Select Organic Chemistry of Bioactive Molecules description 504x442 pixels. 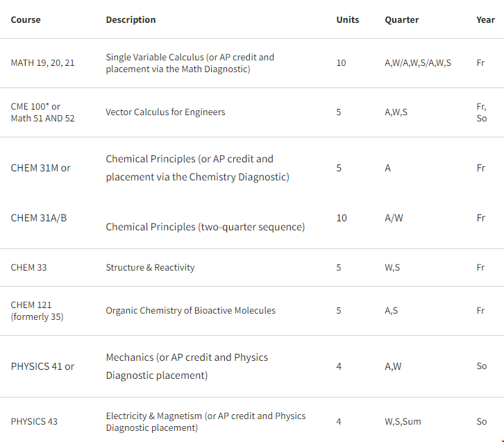coord(190,311)
